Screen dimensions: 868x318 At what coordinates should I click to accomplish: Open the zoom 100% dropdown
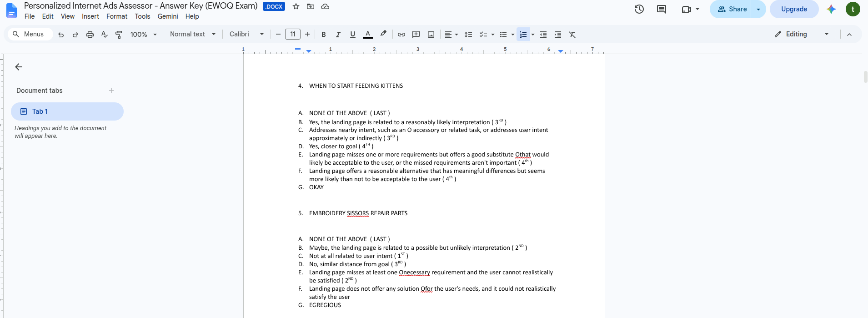coord(144,35)
